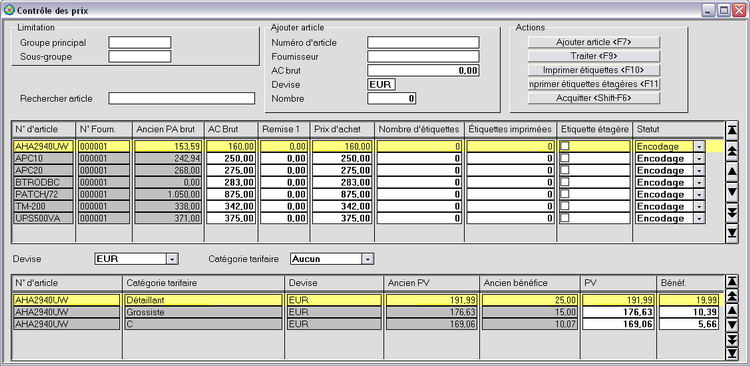Jump to first row in articles table
The image size is (750, 366).
click(732, 131)
